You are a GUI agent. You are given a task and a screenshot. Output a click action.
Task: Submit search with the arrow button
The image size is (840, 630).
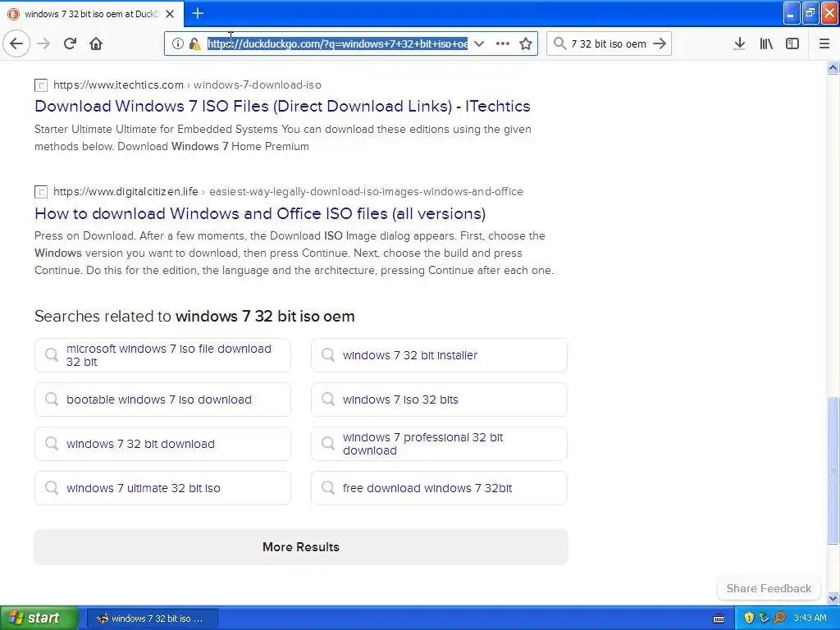660,43
